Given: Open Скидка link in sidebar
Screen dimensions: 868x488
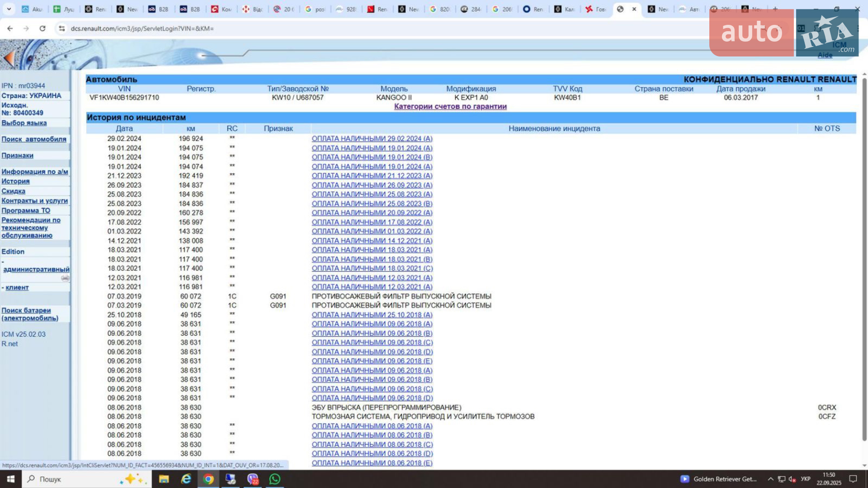Looking at the screenshot, I should 14,191.
